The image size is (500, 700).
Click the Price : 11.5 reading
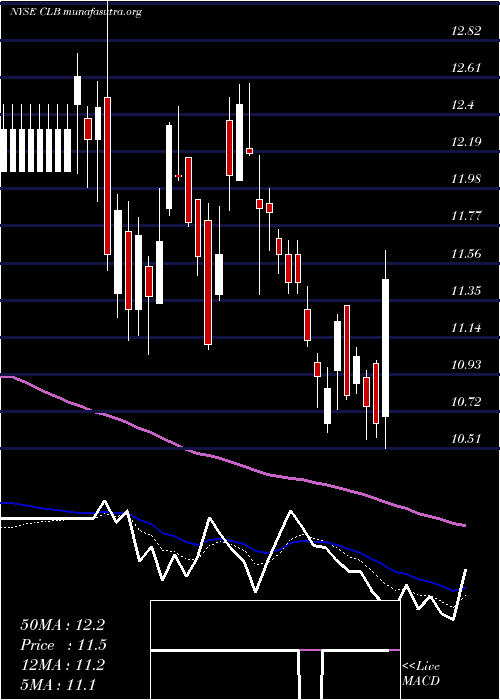[63, 645]
